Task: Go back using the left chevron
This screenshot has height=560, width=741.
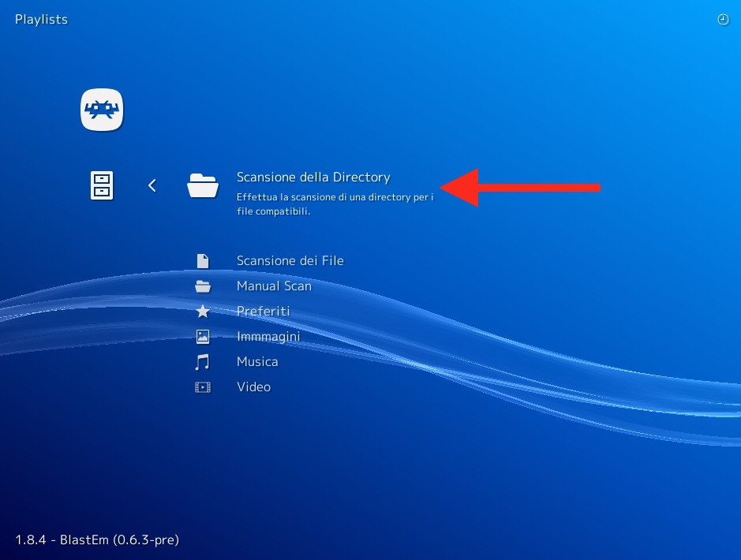Action: click(x=152, y=185)
